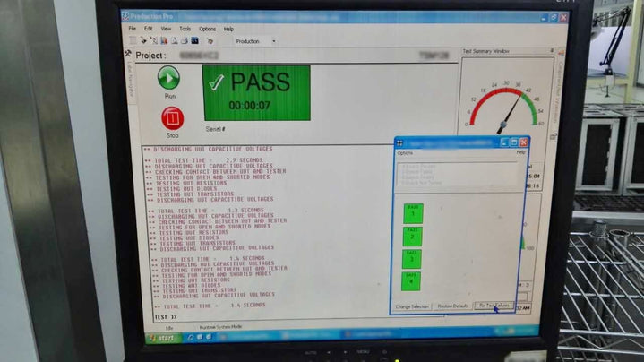This screenshot has width=644, height=362.
Task: Click the second toolbar icon with arrow
Action: pos(143,40)
